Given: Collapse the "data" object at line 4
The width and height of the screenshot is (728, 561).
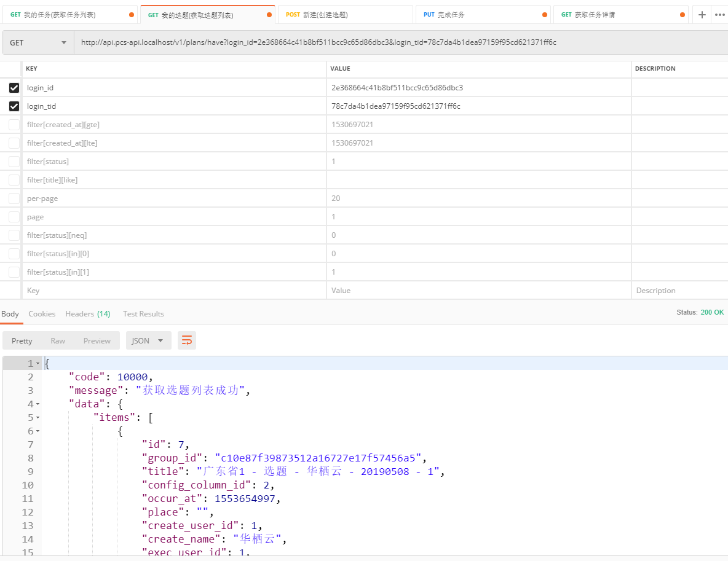Looking at the screenshot, I should tap(38, 404).
